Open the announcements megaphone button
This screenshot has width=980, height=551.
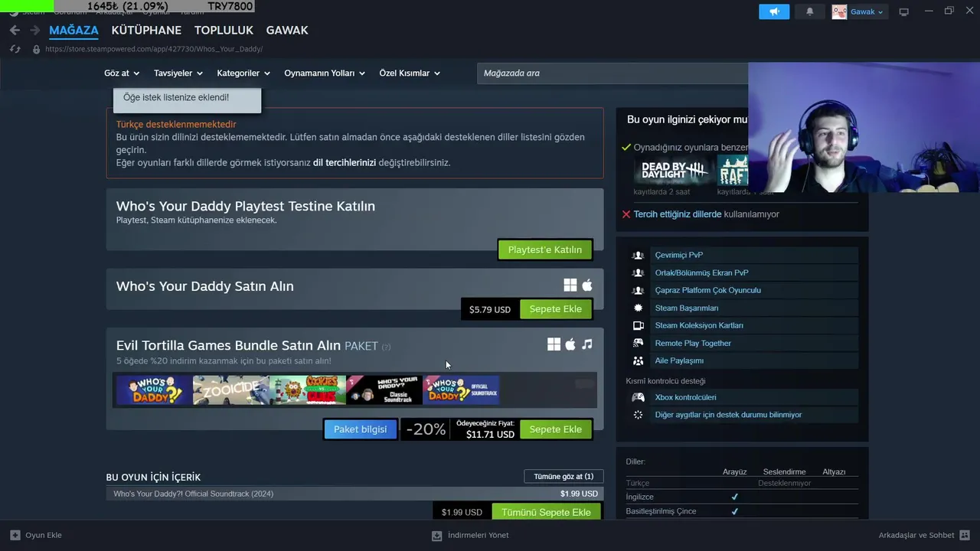(774, 11)
